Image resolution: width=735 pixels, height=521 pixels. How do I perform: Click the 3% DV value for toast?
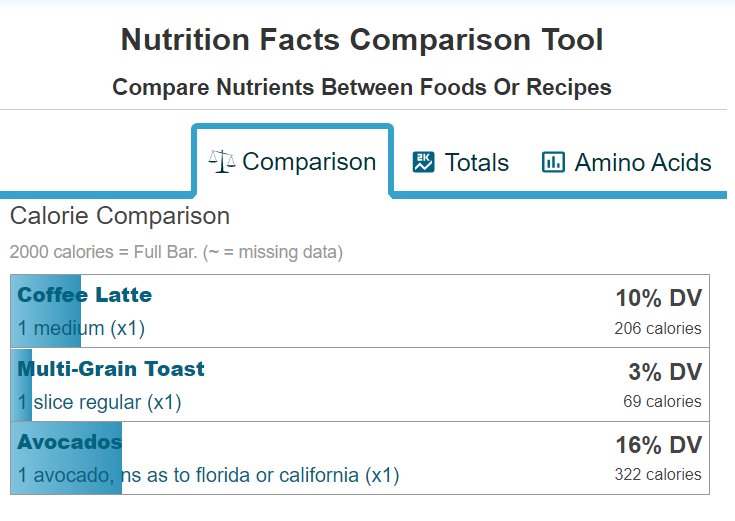(665, 372)
